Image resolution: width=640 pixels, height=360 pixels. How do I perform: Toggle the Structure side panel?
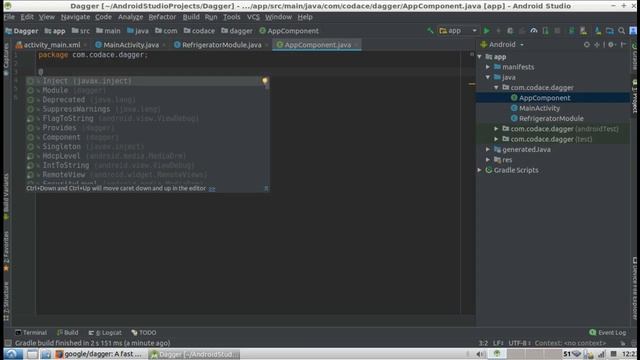click(x=6, y=302)
